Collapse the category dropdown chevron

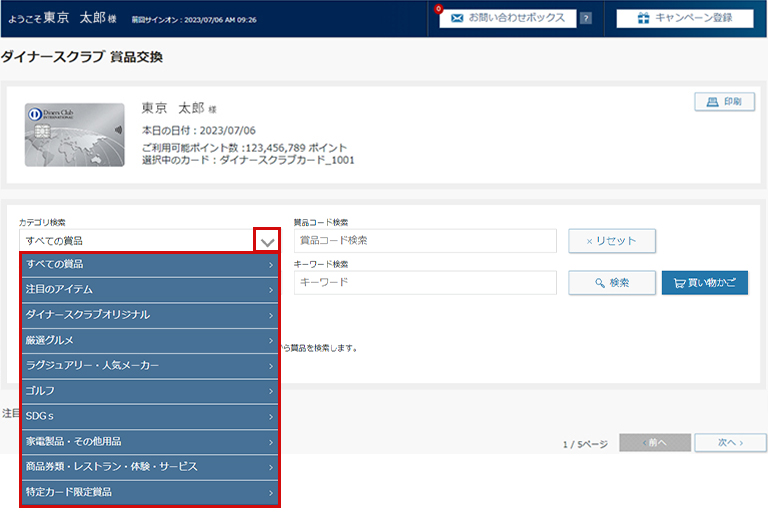[x=267, y=241]
